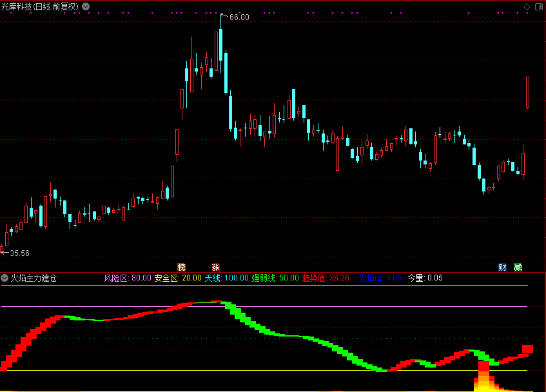Image resolution: width=546 pixels, height=392 pixels.
Task: Click the 安全区: 20.00 label
Action: (178, 278)
